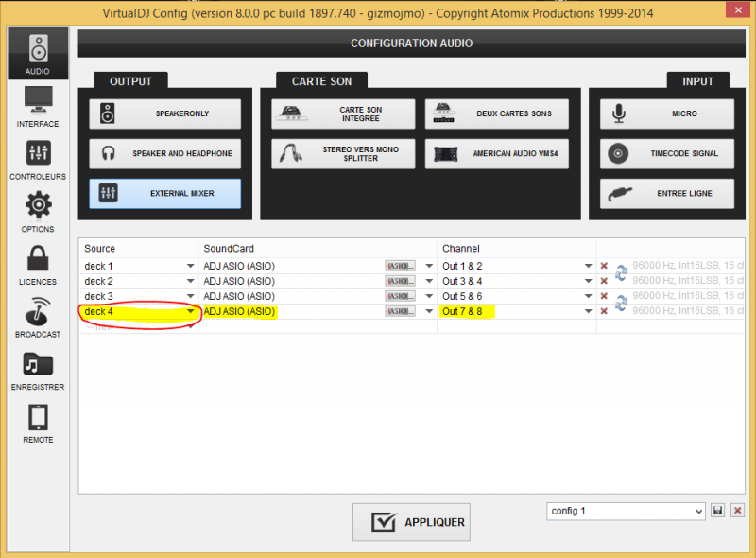
Task: Open the Controleurs settings section
Action: click(38, 159)
